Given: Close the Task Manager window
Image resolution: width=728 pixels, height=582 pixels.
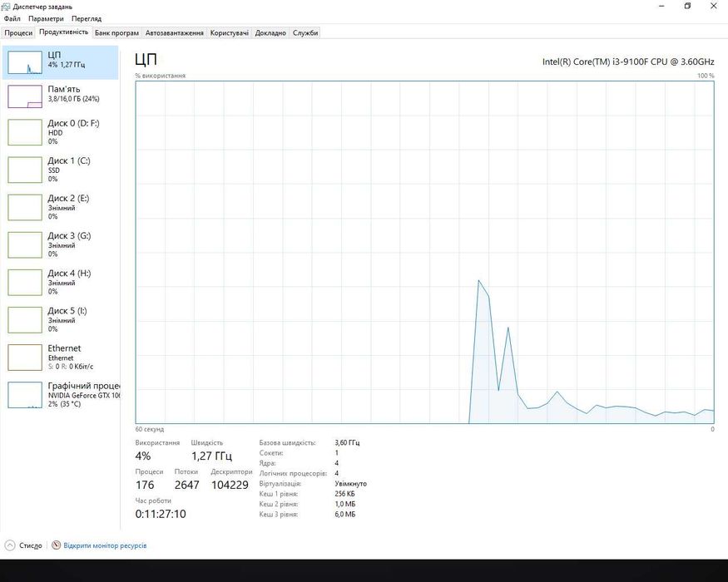Looking at the screenshot, I should [714, 6].
